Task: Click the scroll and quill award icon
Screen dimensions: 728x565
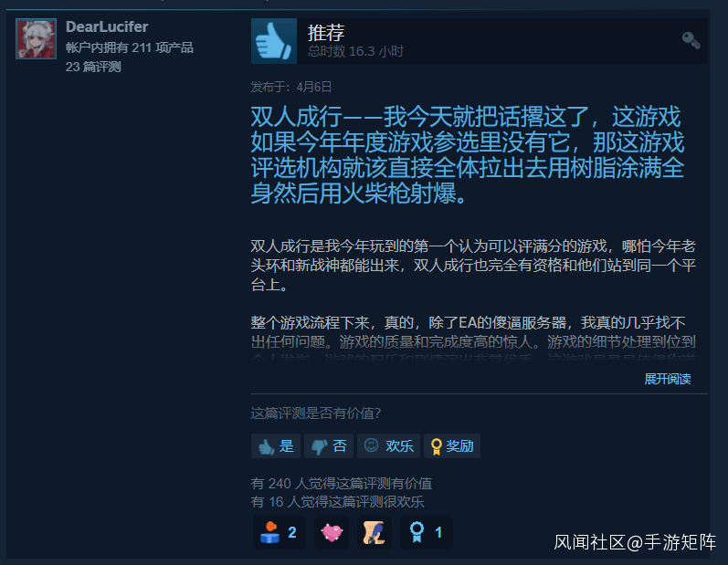Action: pyautogui.click(x=375, y=532)
